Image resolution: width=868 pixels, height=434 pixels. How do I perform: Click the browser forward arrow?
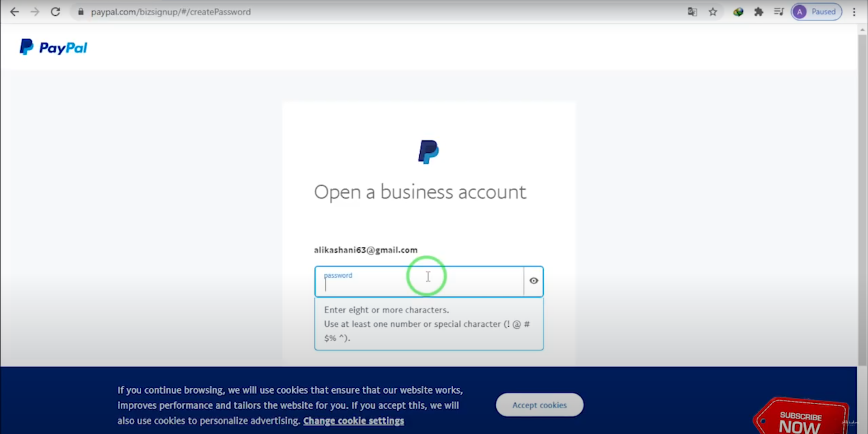tap(35, 12)
